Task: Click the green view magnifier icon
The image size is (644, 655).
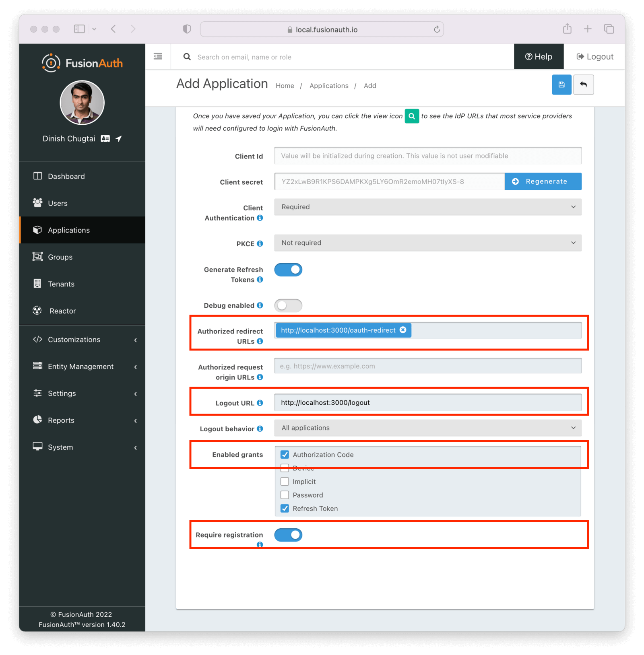Action: (412, 116)
